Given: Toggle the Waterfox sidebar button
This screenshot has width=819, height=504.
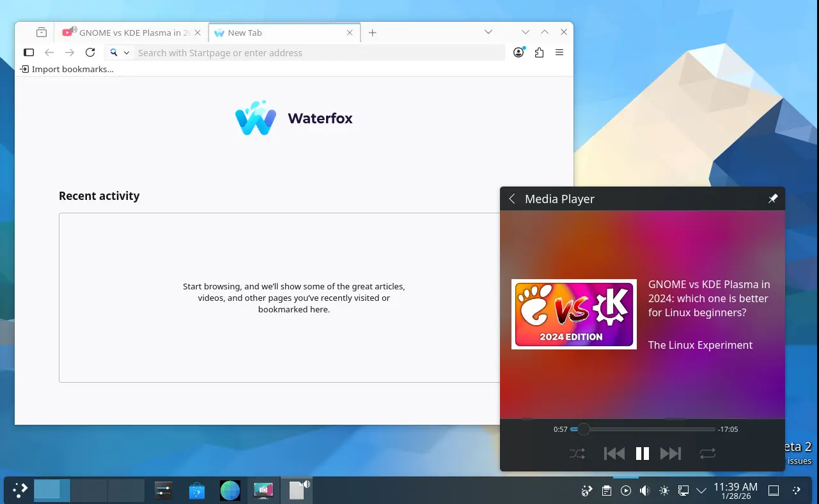Looking at the screenshot, I should [29, 53].
